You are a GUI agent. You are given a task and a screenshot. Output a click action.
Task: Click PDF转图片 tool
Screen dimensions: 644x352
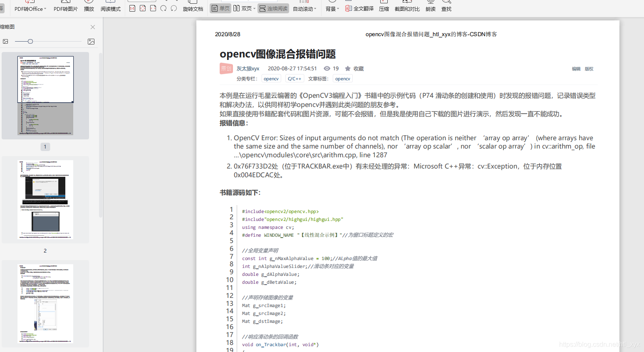66,9
